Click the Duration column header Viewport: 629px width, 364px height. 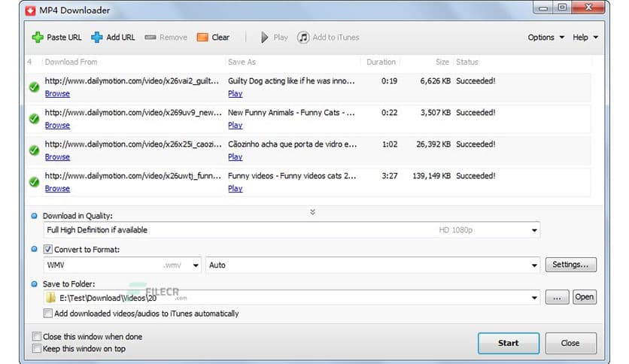coord(380,62)
